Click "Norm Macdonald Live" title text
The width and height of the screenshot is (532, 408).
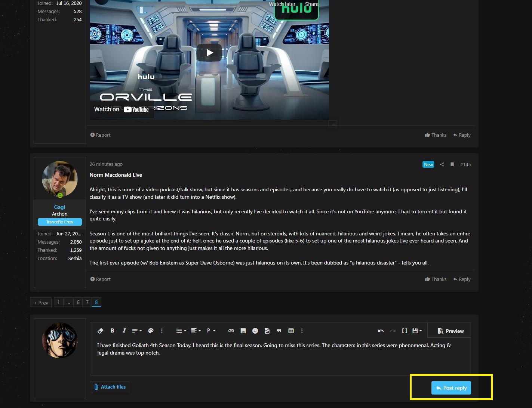116,175
